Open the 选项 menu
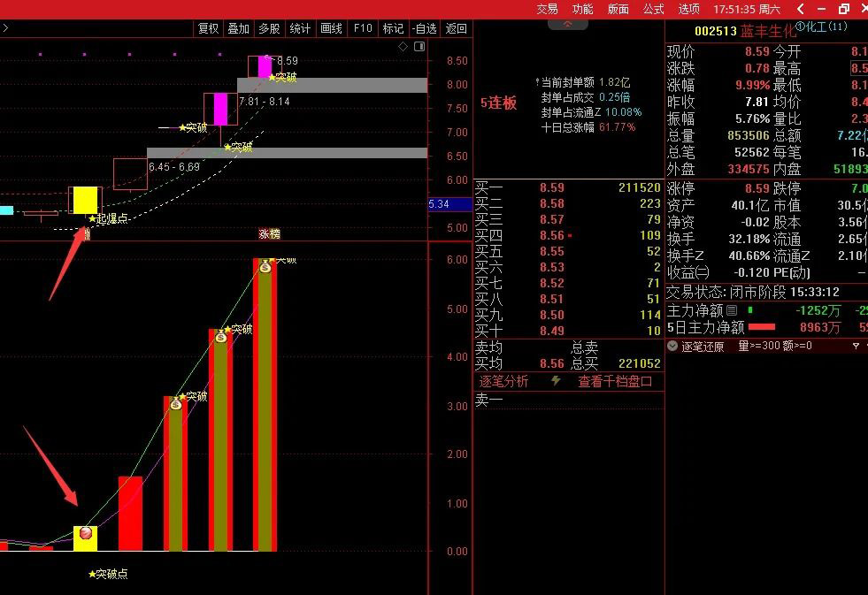 point(688,9)
